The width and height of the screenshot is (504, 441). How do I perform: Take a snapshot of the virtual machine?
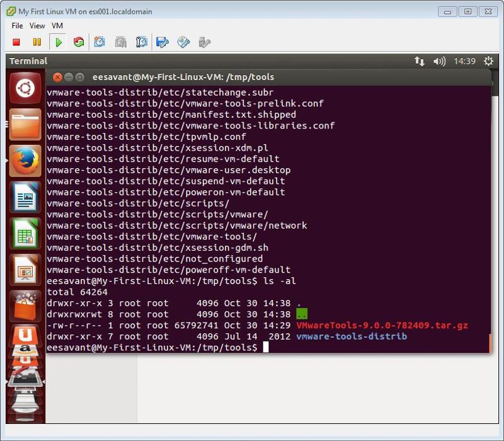pyautogui.click(x=100, y=42)
